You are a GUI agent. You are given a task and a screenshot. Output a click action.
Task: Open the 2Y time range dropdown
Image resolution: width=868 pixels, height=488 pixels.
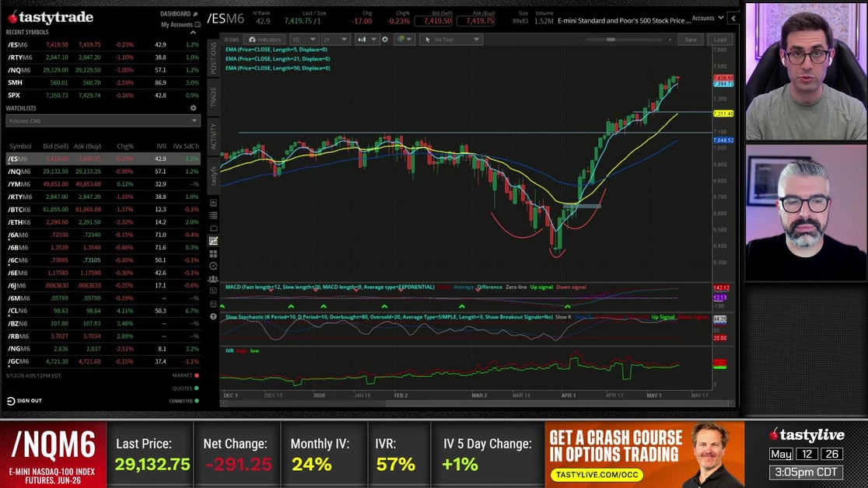point(335,40)
